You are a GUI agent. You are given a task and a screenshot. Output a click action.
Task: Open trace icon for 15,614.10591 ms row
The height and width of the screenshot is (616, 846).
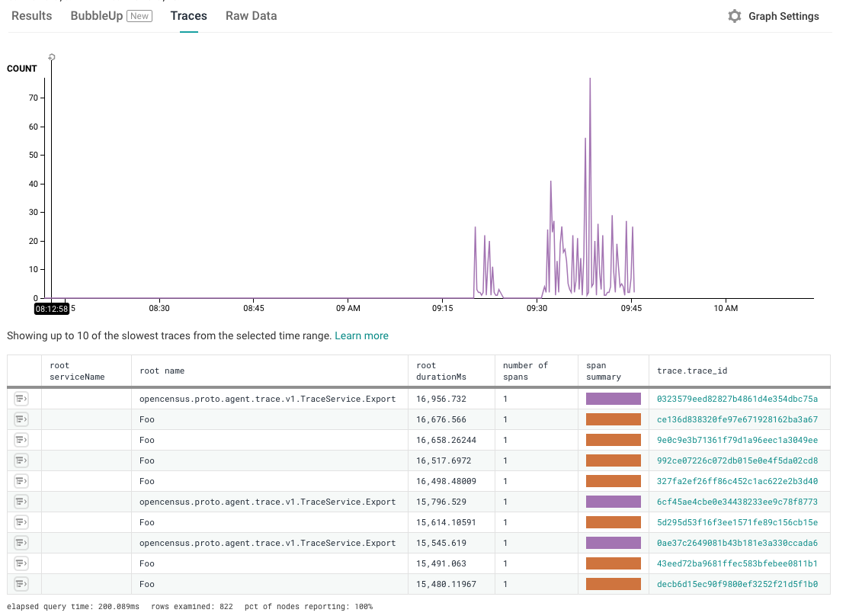[21, 522]
